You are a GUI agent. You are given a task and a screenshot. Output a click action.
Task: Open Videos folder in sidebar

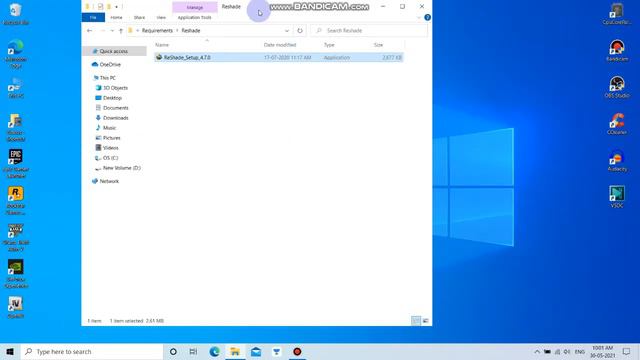coord(111,148)
